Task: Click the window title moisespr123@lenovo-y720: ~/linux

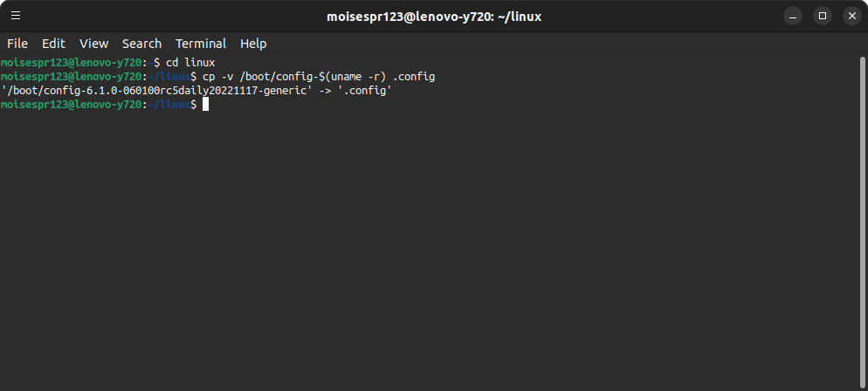Action: pos(434,17)
